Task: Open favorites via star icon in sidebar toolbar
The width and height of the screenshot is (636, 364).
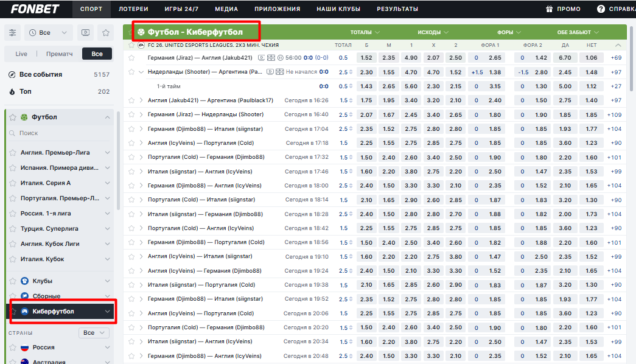Action: coord(106,32)
